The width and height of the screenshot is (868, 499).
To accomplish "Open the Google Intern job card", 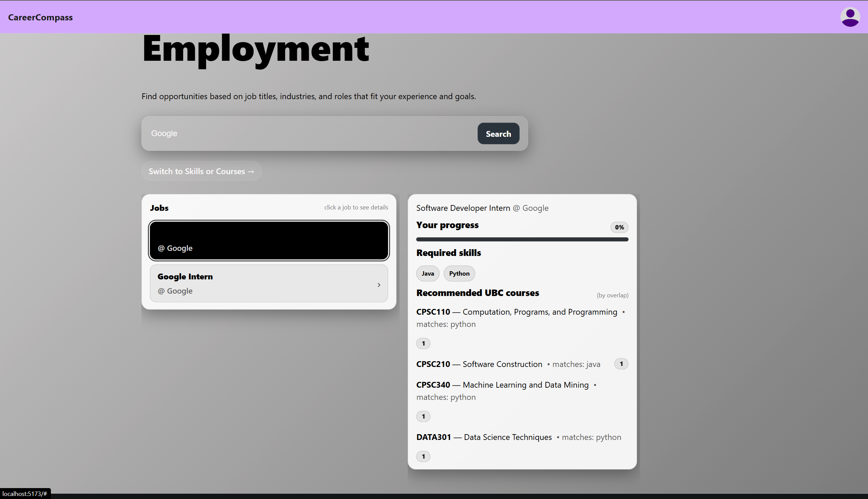I will tap(260, 283).
